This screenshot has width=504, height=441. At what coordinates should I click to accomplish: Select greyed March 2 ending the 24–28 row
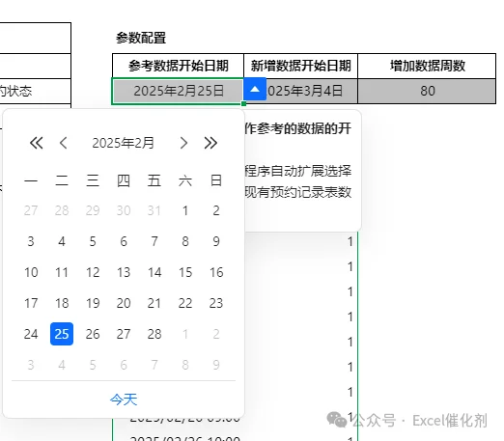point(216,334)
